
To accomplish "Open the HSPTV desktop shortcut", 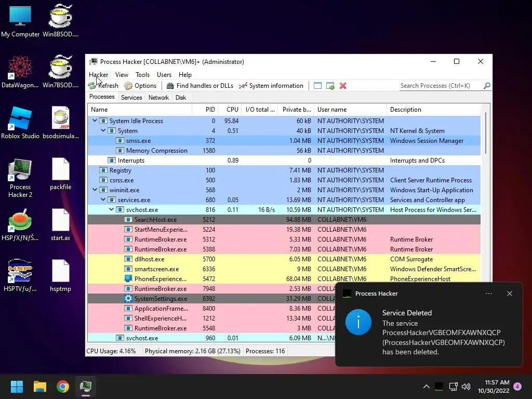I will [20, 275].
